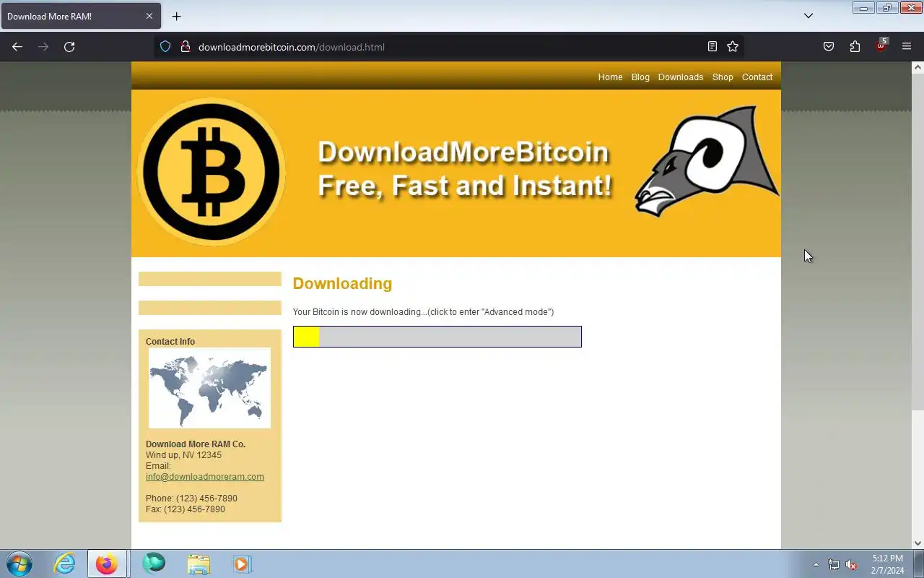Bookmark this page with the star
Viewport: 924px width, 578px height.
point(733,47)
